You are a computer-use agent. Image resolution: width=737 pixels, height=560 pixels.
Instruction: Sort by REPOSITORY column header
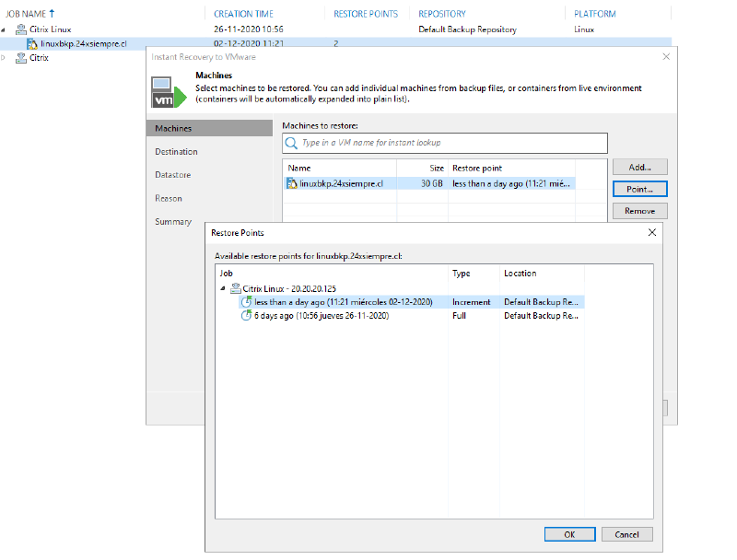(442, 14)
